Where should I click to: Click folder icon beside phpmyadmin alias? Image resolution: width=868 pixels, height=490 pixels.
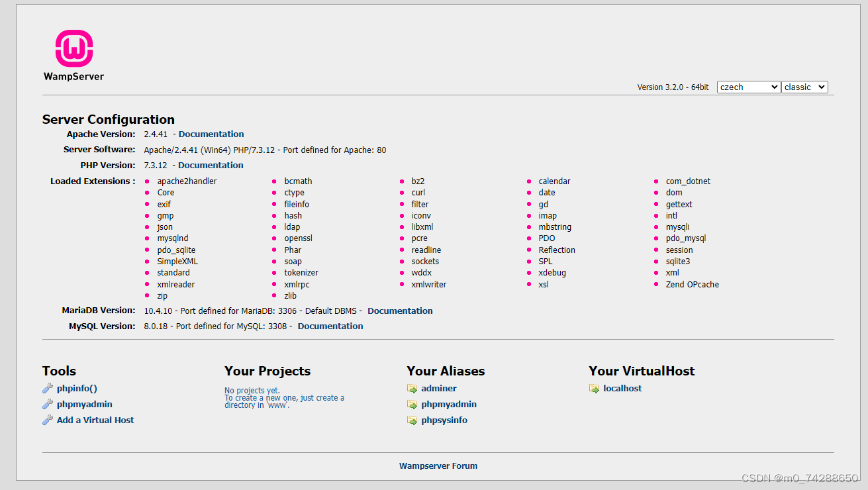(412, 405)
